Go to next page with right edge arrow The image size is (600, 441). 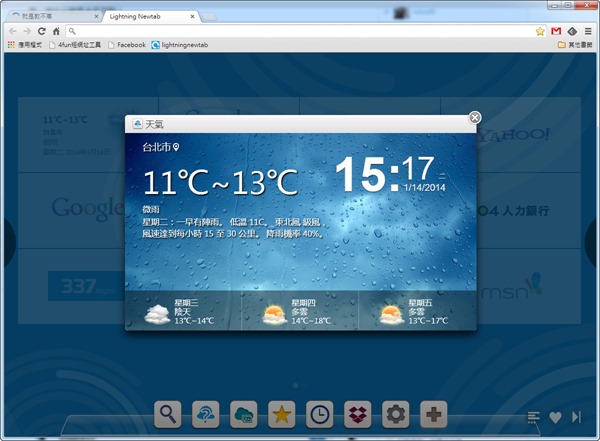coord(591,242)
